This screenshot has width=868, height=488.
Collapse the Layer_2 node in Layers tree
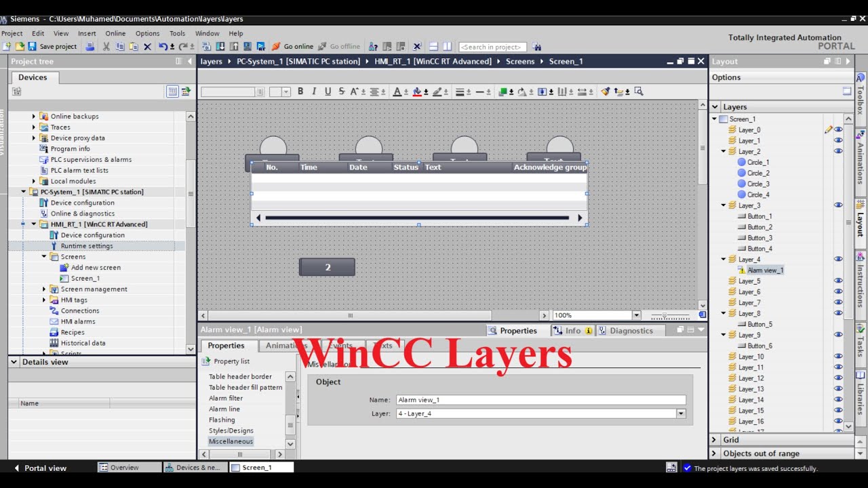(724, 151)
